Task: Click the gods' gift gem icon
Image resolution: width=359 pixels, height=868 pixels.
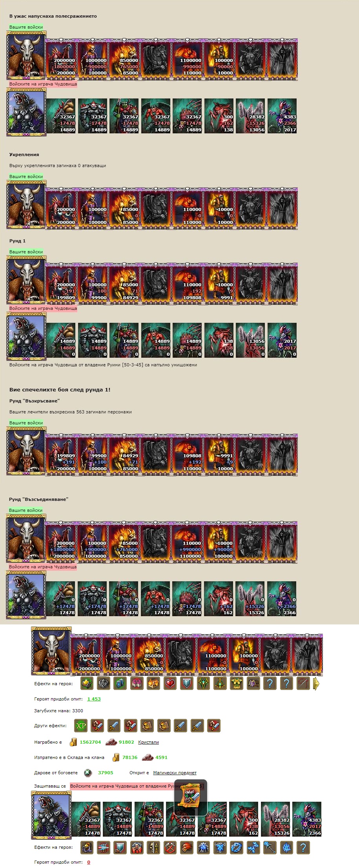Action: 88,773
